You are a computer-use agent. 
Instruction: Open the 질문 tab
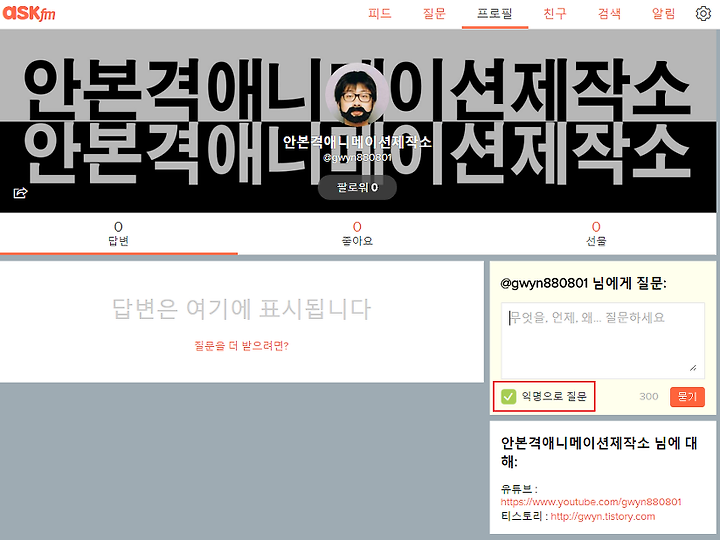tap(434, 14)
